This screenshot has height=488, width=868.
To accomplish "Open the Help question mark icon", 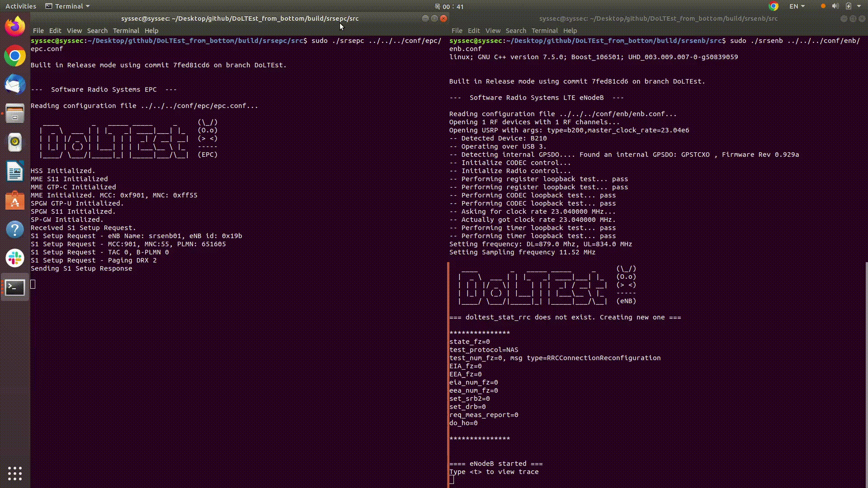I will 15,230.
